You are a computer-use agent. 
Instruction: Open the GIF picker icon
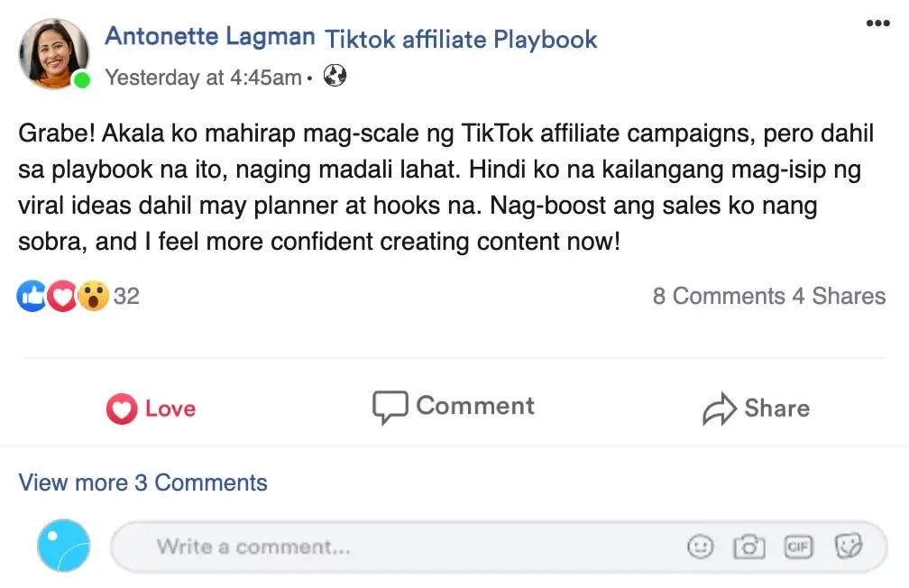coord(798,547)
